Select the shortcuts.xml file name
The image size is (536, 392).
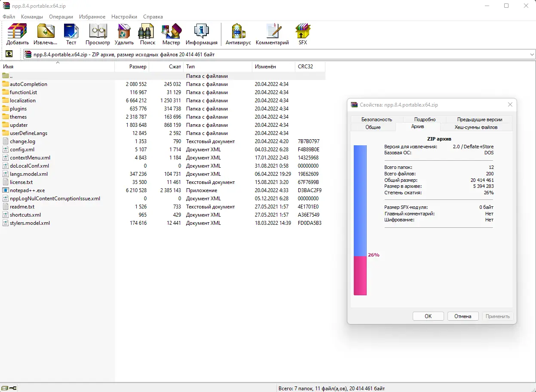pos(25,215)
